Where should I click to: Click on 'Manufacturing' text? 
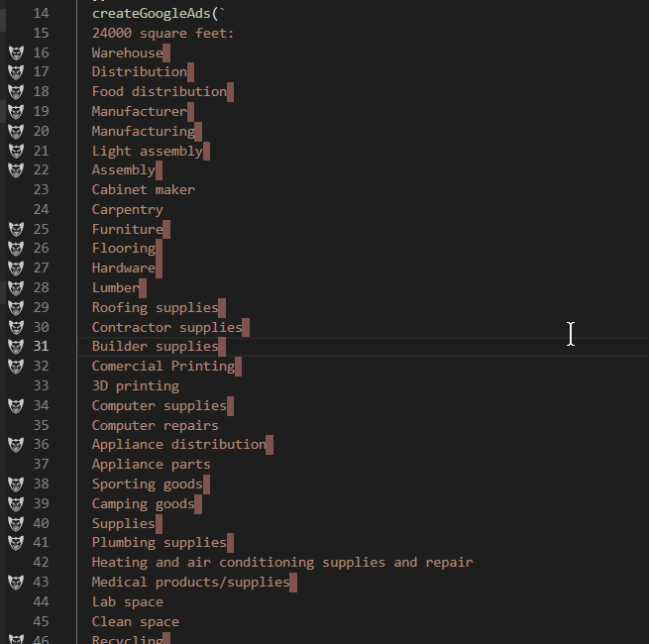pyautogui.click(x=144, y=132)
